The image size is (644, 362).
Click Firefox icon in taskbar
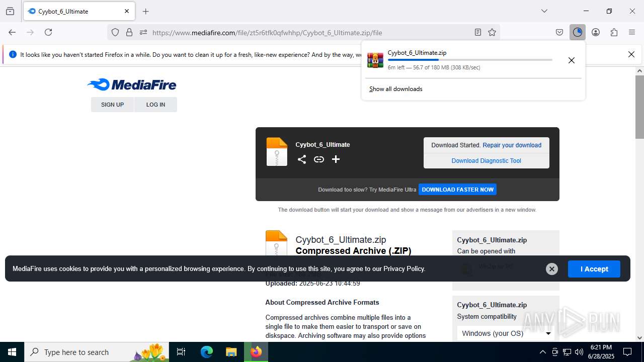pyautogui.click(x=256, y=352)
